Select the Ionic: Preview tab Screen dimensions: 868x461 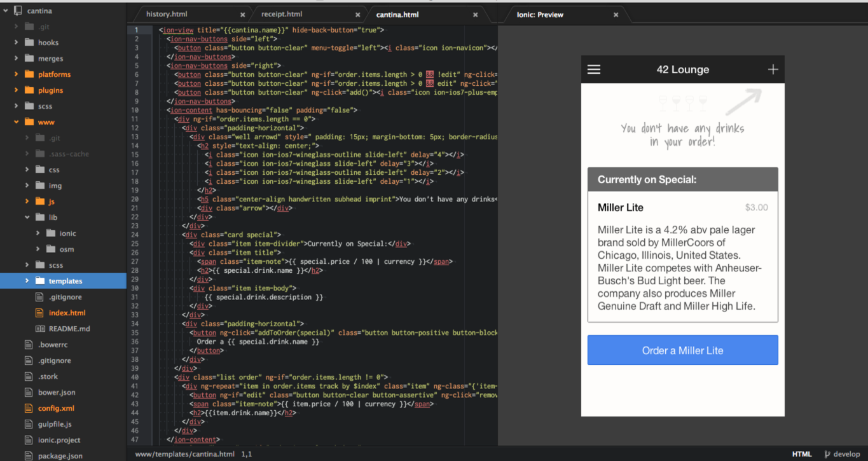click(540, 15)
